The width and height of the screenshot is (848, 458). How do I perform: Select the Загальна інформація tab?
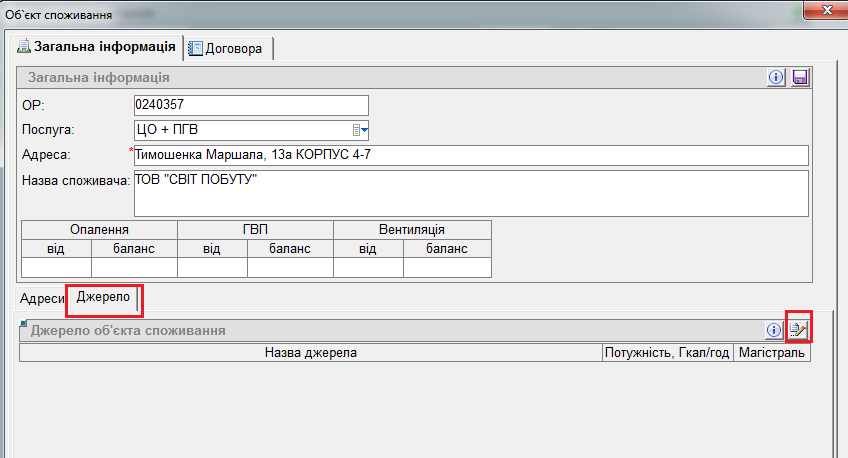point(97,47)
